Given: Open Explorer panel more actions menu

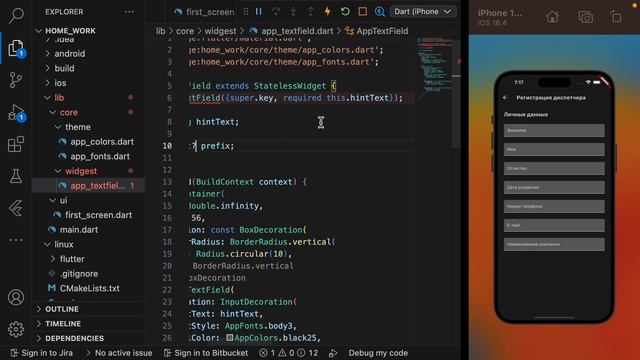Looking at the screenshot, I should [x=129, y=12].
